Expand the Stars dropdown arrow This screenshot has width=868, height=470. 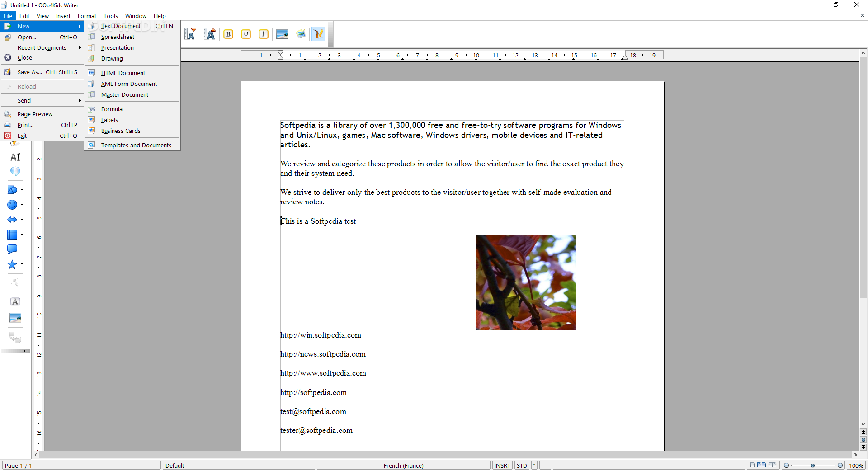tap(22, 264)
